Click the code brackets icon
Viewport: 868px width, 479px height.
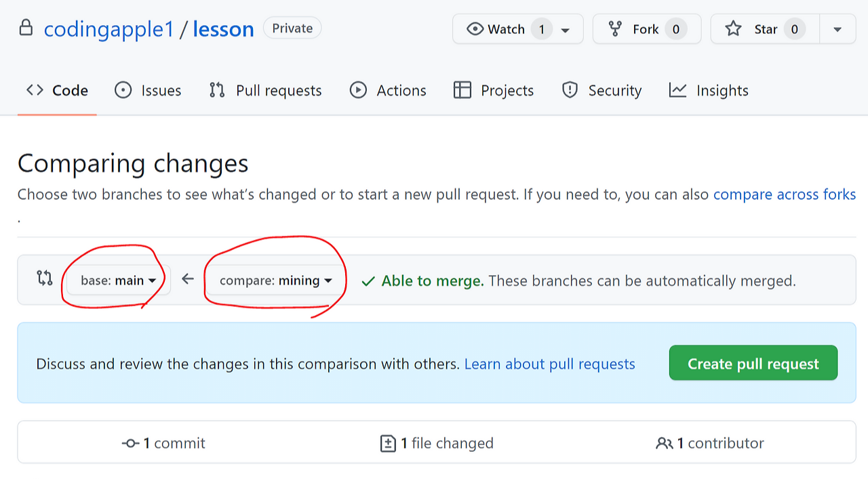tap(35, 90)
